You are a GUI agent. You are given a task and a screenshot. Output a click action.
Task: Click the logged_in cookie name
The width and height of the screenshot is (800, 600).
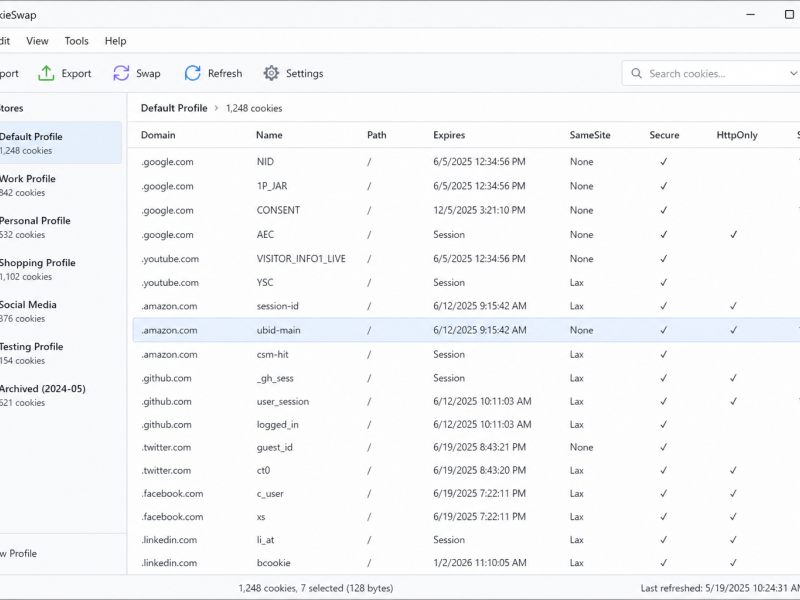pos(278,424)
